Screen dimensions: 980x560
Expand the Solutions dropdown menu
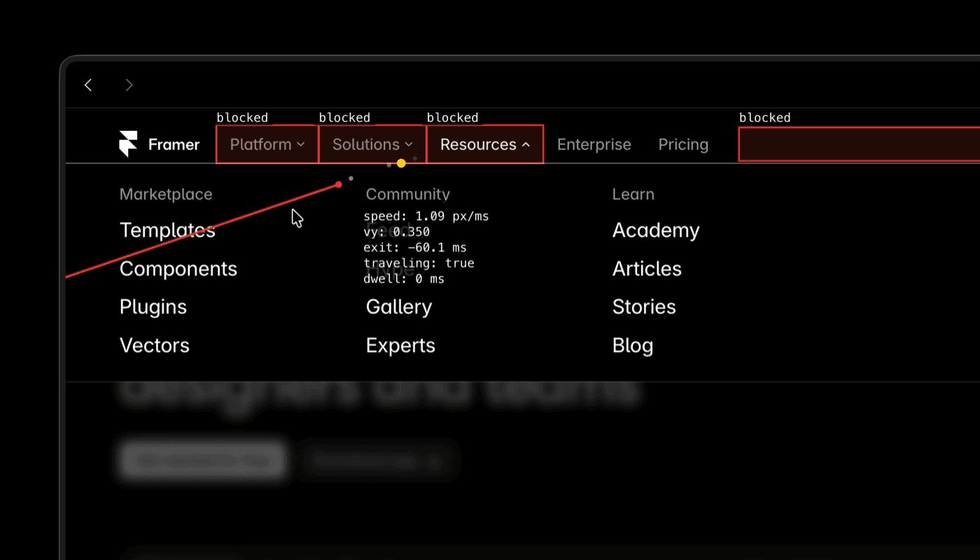[372, 144]
